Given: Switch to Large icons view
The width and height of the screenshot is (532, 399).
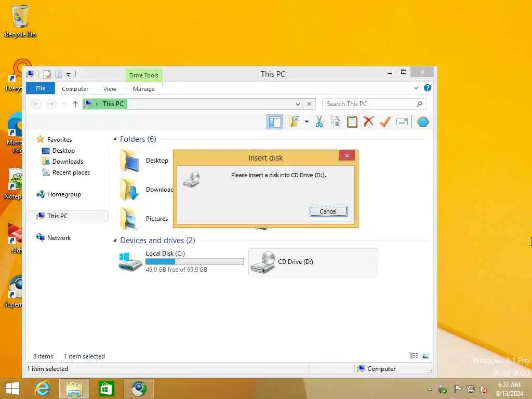Looking at the screenshot, I should [x=425, y=356].
